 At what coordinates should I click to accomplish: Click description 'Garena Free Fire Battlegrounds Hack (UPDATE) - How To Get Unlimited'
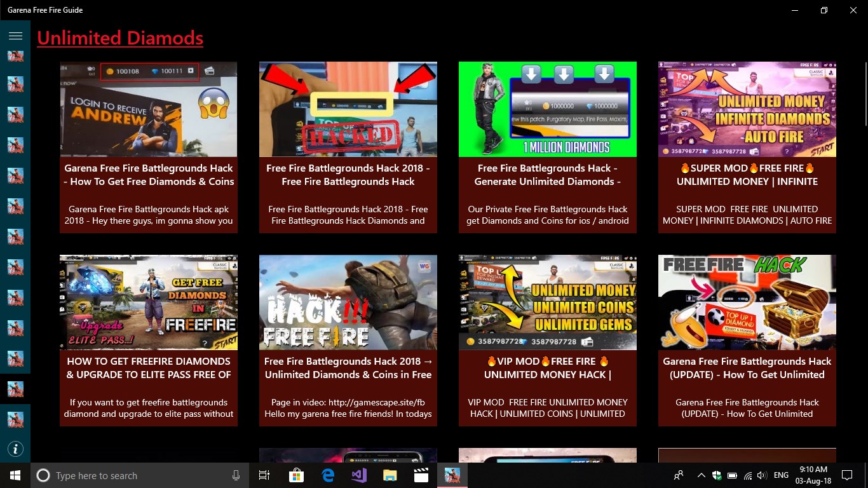click(x=747, y=408)
